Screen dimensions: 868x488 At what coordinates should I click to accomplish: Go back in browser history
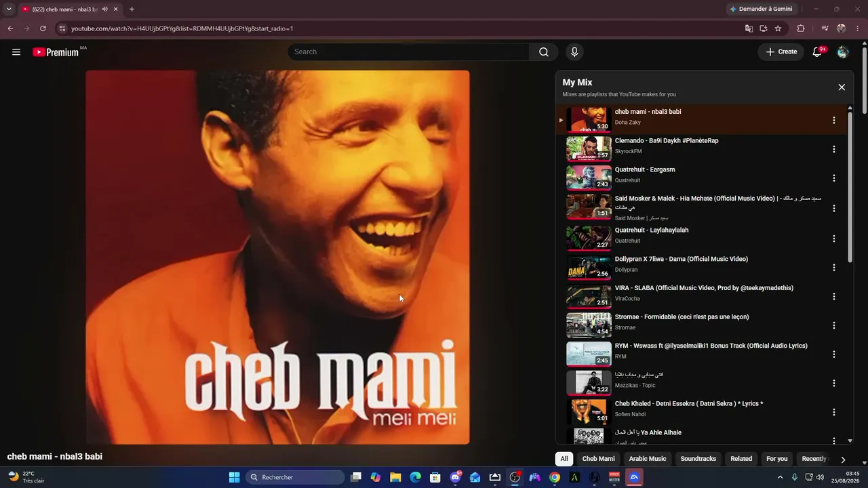point(10,28)
